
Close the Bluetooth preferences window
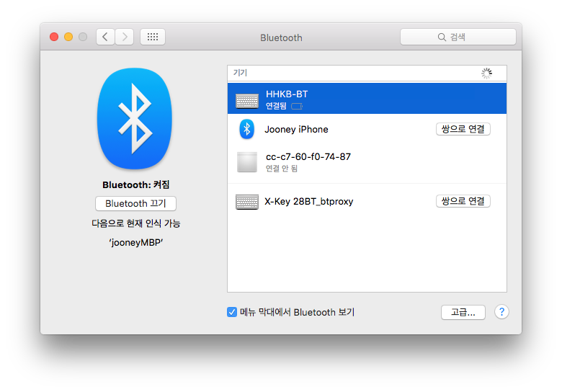pos(54,37)
